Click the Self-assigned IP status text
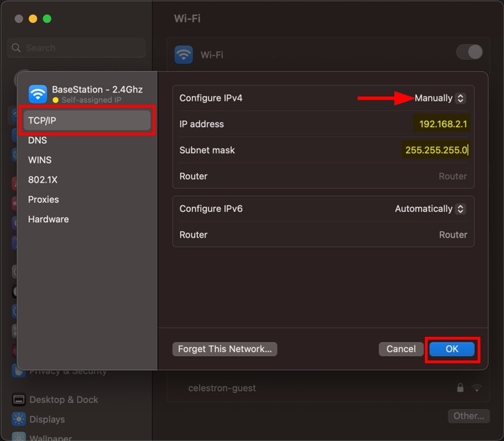The image size is (504, 441). click(91, 100)
